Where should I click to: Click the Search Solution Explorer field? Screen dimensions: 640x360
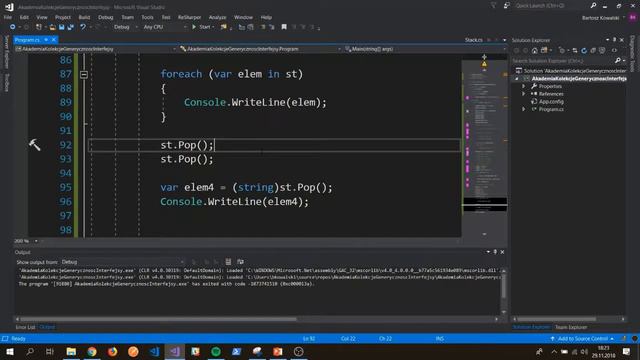(563, 60)
